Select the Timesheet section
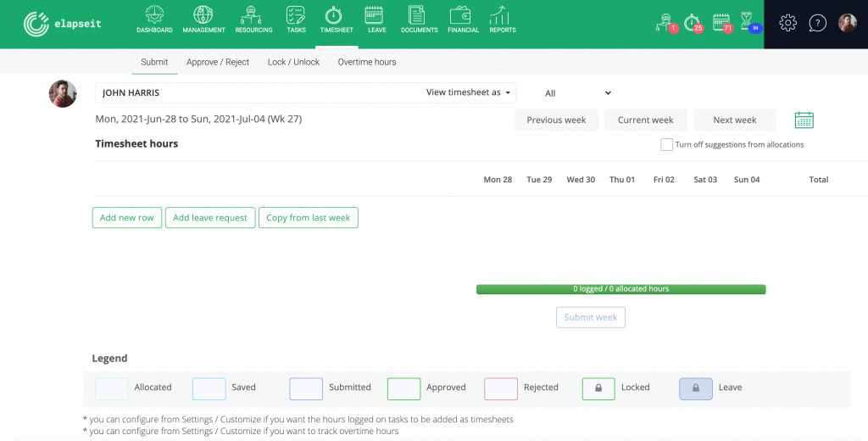Screen dimensions: 868x441 tap(337, 20)
